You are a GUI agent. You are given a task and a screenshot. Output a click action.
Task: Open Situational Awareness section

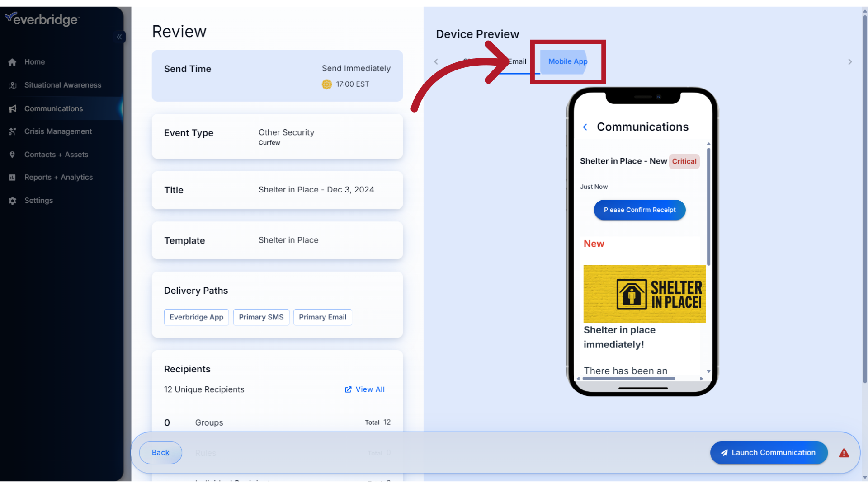[62, 84]
